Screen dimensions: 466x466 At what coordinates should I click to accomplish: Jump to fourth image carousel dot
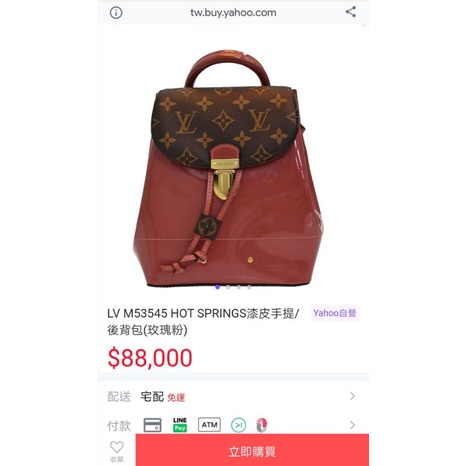coord(249,287)
